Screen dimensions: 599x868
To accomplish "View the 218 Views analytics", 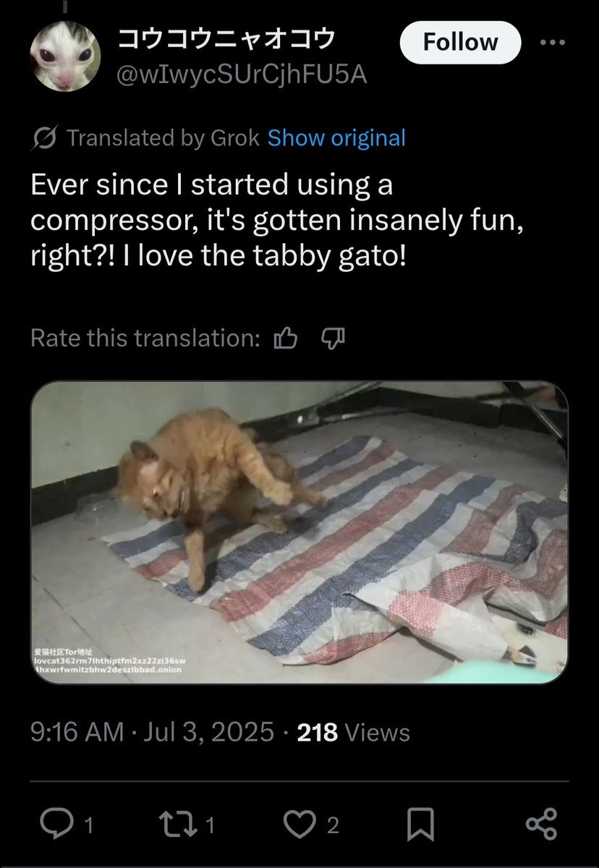I will [x=353, y=733].
